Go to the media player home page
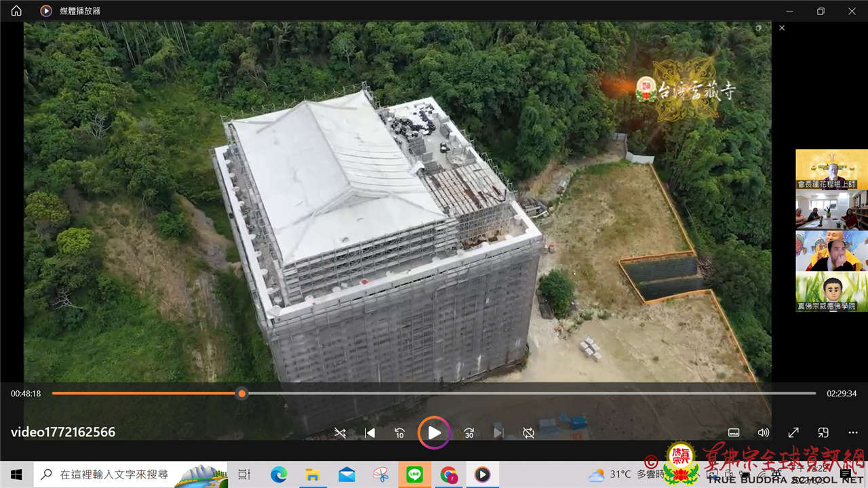The width and height of the screenshot is (868, 488). tap(16, 11)
